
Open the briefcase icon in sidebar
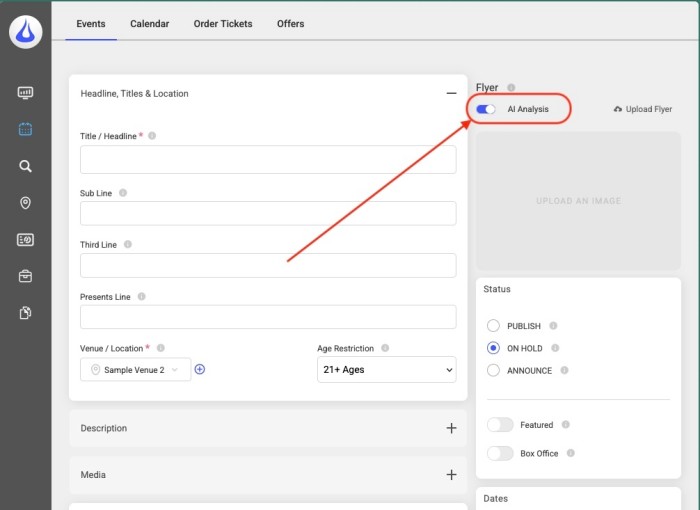[25, 276]
